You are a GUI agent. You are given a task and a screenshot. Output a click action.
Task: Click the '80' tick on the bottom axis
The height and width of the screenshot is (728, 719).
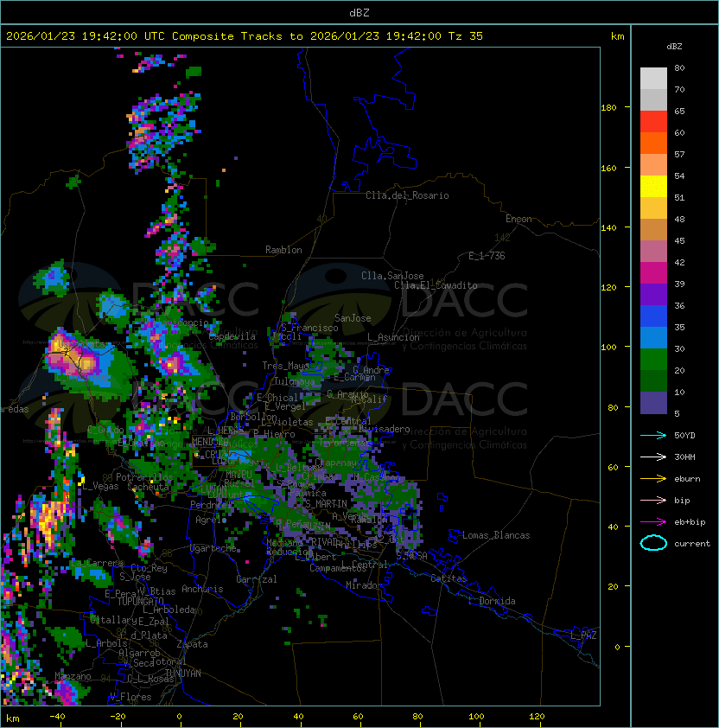417,717
